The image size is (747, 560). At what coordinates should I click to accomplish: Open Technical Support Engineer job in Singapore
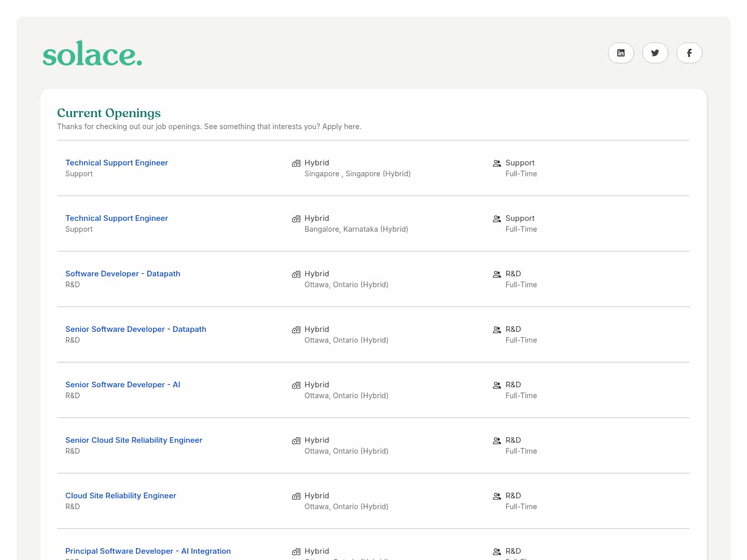117,163
